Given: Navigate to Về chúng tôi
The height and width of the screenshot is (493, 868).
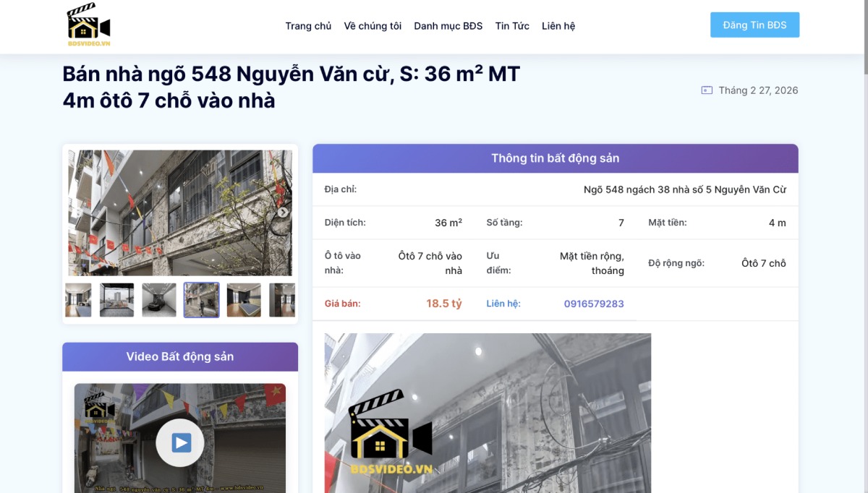Looking at the screenshot, I should coord(373,25).
